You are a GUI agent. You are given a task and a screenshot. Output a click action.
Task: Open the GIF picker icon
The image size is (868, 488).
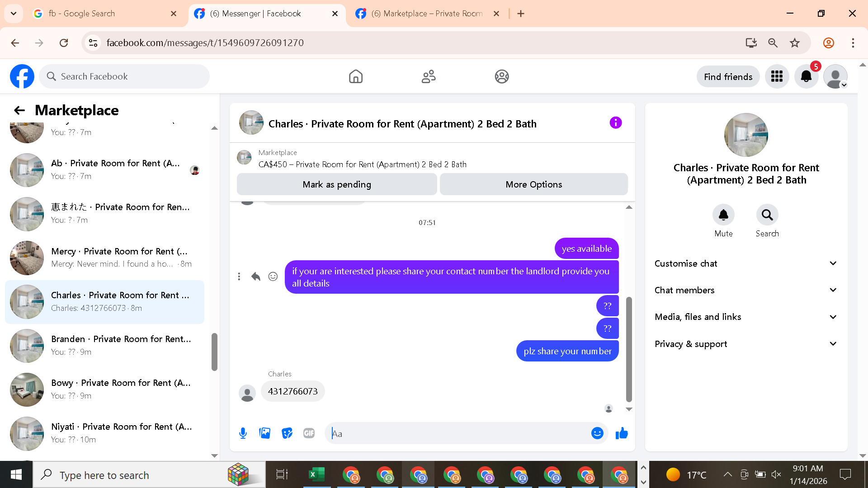(x=309, y=433)
